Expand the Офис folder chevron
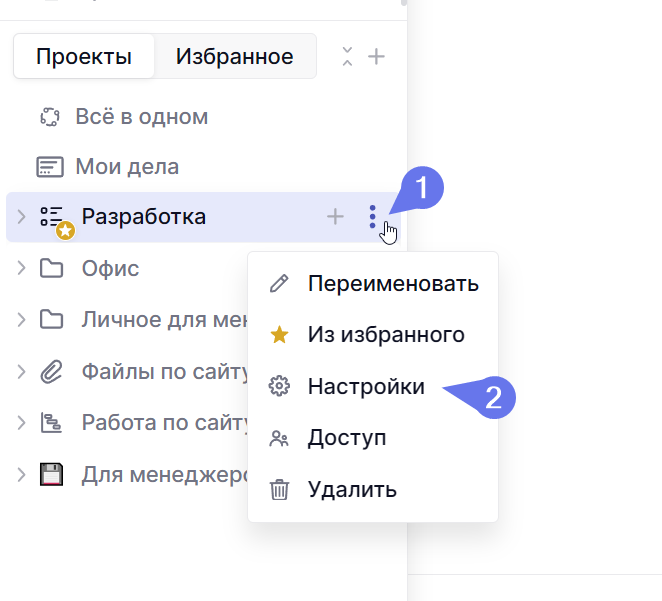 pyautogui.click(x=21, y=268)
